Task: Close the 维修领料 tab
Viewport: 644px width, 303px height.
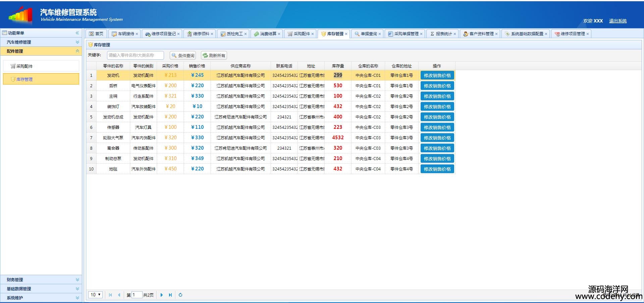Action: click(212, 34)
